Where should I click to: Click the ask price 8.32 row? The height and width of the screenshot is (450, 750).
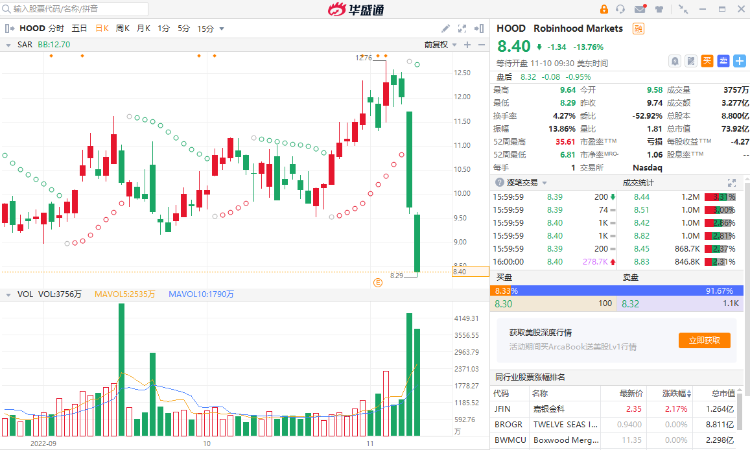tap(680, 304)
